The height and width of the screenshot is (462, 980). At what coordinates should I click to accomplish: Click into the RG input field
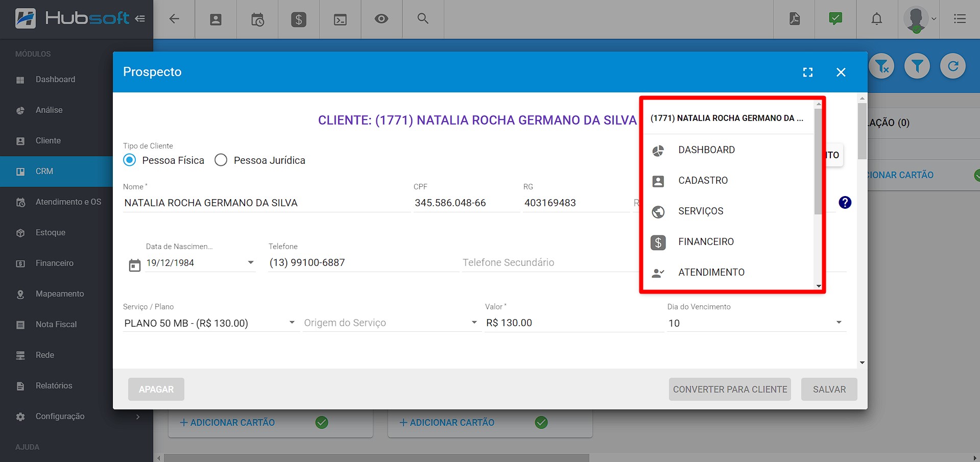tap(576, 203)
